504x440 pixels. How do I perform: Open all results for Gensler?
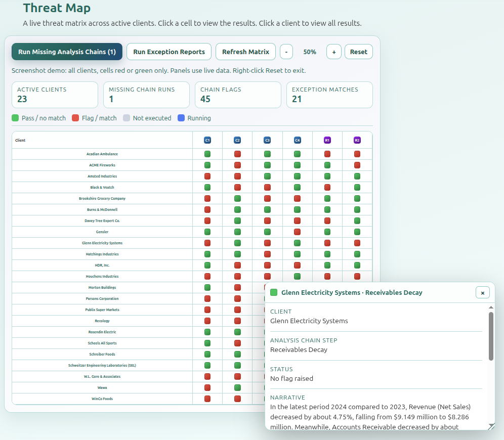pyautogui.click(x=102, y=232)
